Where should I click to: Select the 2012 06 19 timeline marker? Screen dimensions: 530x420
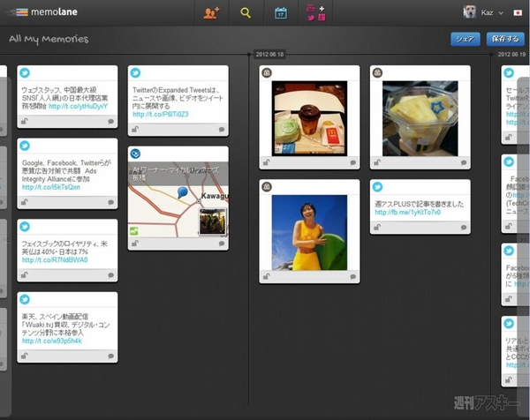point(511,54)
